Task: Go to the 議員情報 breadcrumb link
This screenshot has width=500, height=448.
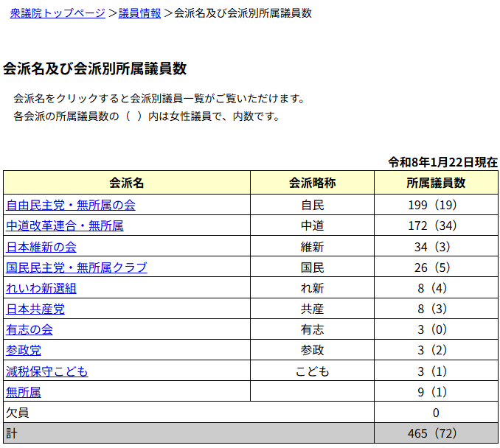Action: pos(139,13)
